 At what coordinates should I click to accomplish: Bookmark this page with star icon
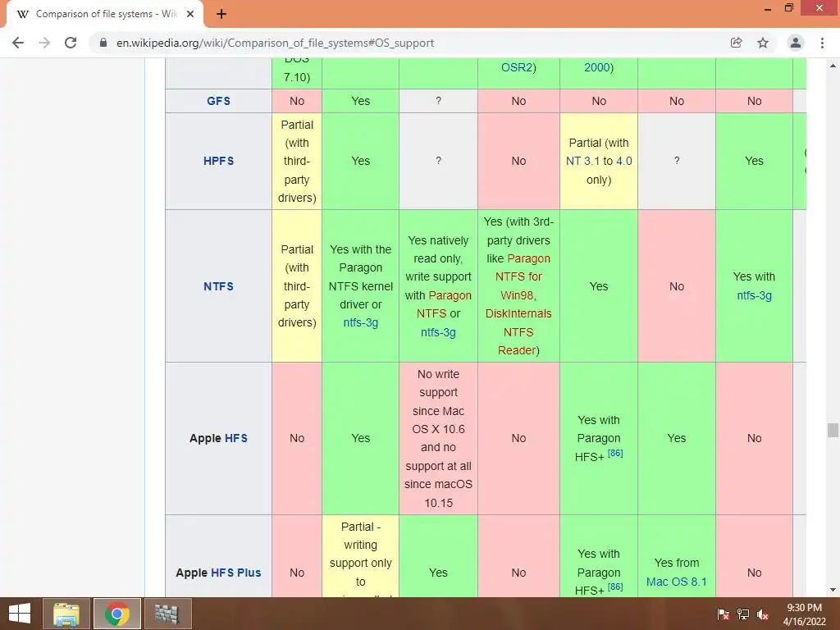tap(763, 43)
